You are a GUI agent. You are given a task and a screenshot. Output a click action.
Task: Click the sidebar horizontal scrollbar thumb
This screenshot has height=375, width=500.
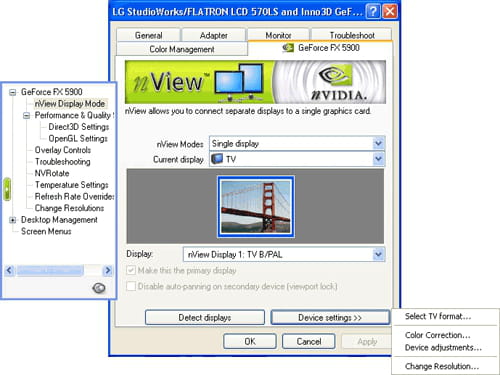[50, 270]
